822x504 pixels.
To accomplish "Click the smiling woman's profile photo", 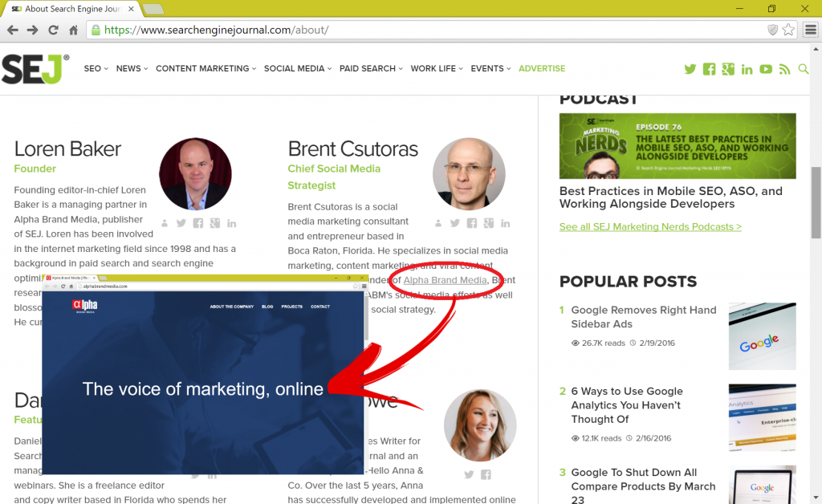I will point(480,425).
